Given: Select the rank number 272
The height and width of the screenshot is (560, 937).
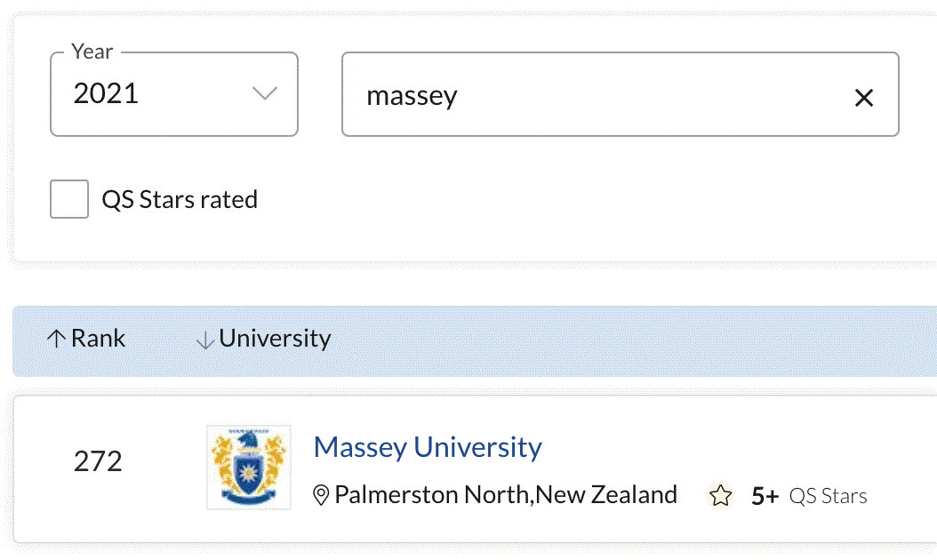Looking at the screenshot, I should 98,461.
